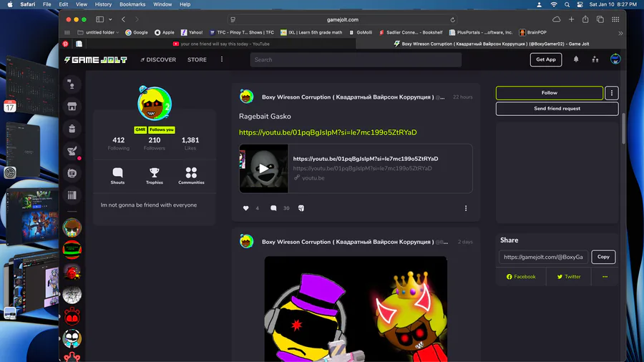Open iCloud tabs icon in Safari toolbar
This screenshot has width=644, height=362.
[556, 19]
